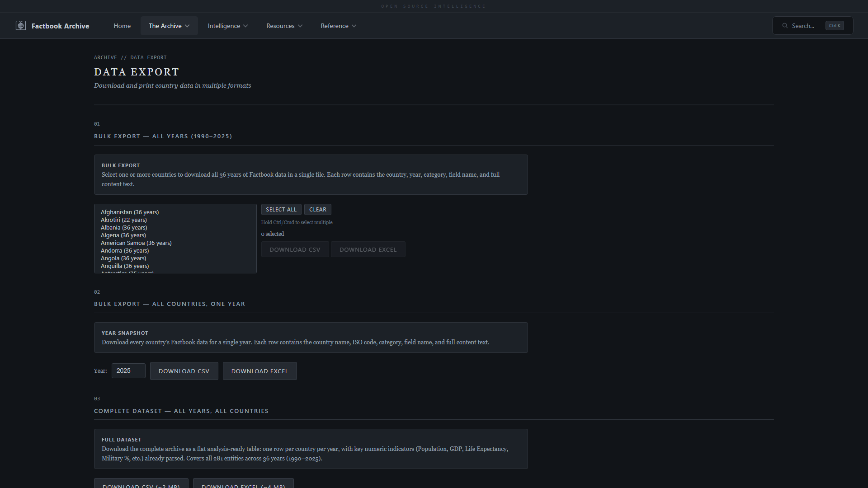
Task: Download year snapshot as CSV
Action: (184, 371)
